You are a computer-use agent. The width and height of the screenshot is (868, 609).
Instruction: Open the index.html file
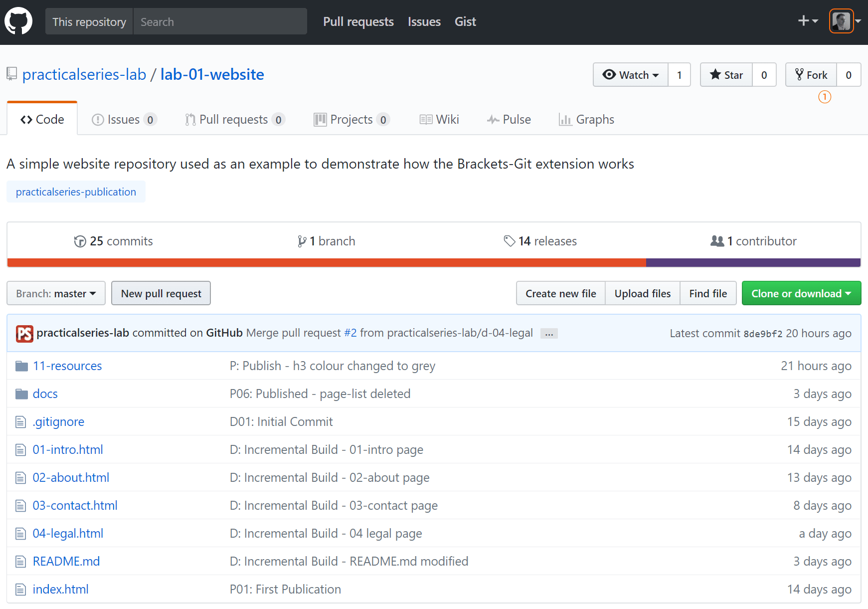(x=61, y=590)
